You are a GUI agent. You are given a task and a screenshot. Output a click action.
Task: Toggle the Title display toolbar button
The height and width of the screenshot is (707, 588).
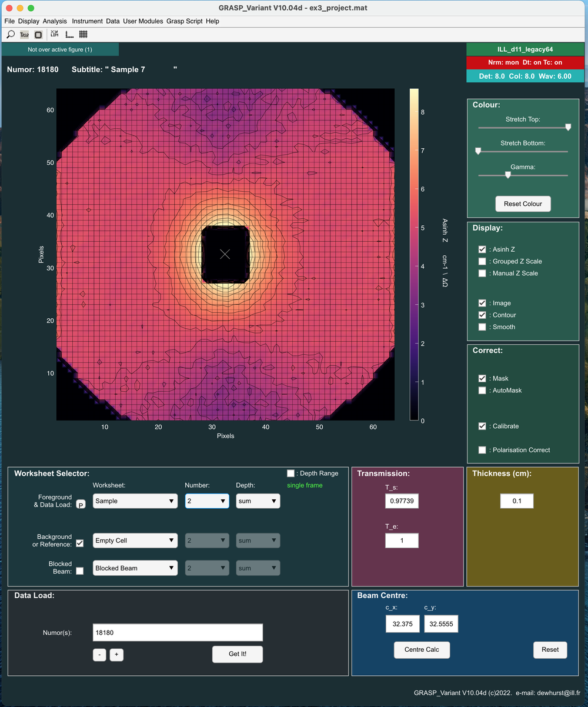tap(24, 35)
